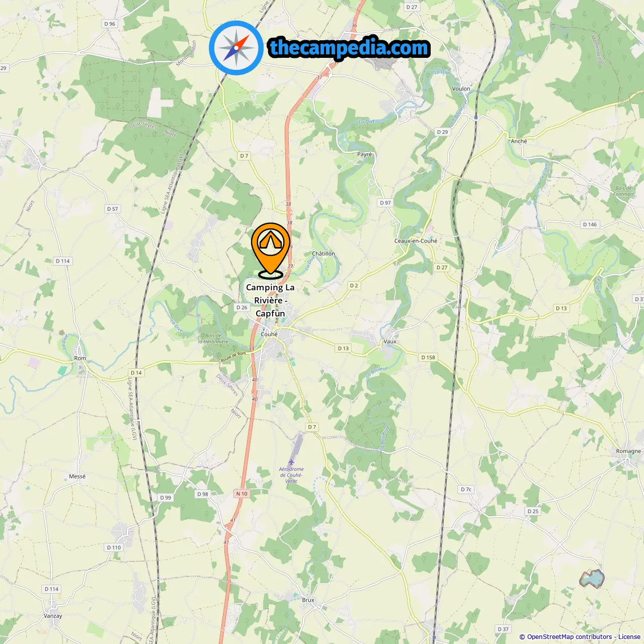This screenshot has width=644, height=644.
Task: Click the Brux village label
Action: 308,600
